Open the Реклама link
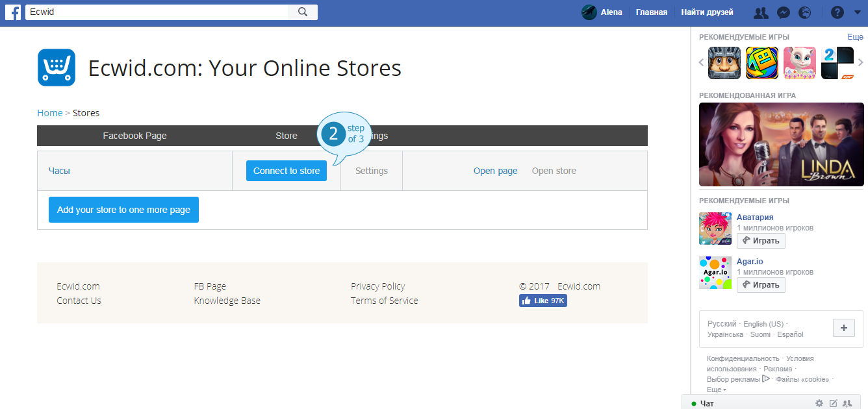Screen dimensions: 868x409 [778, 369]
